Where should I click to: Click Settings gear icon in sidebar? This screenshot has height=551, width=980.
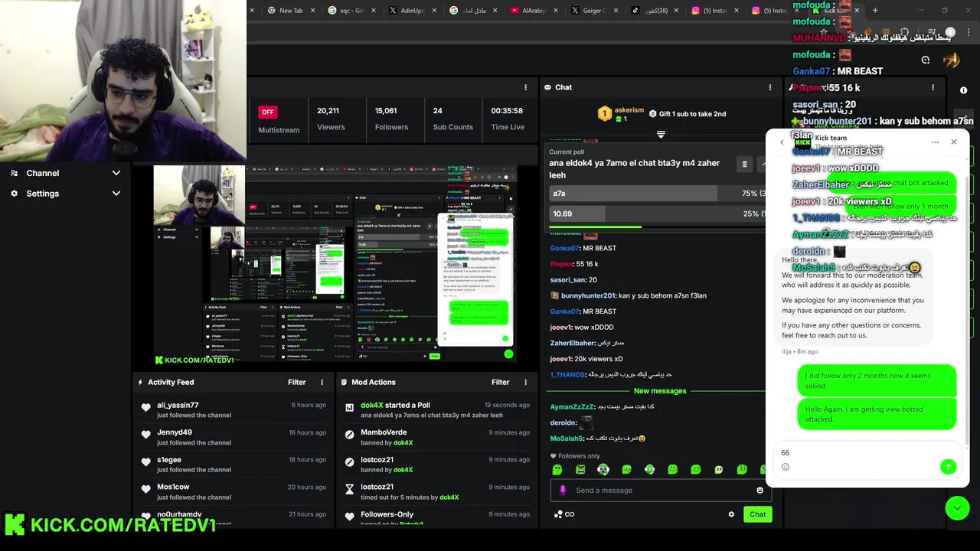click(x=14, y=194)
